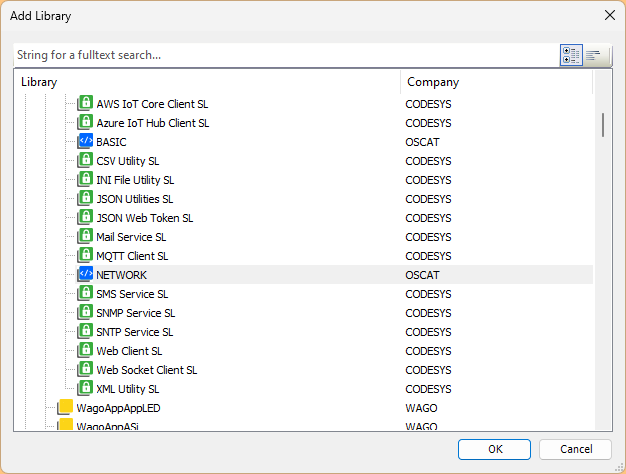This screenshot has width=626, height=474.
Task: Select the BASIC library
Action: pyautogui.click(x=111, y=142)
